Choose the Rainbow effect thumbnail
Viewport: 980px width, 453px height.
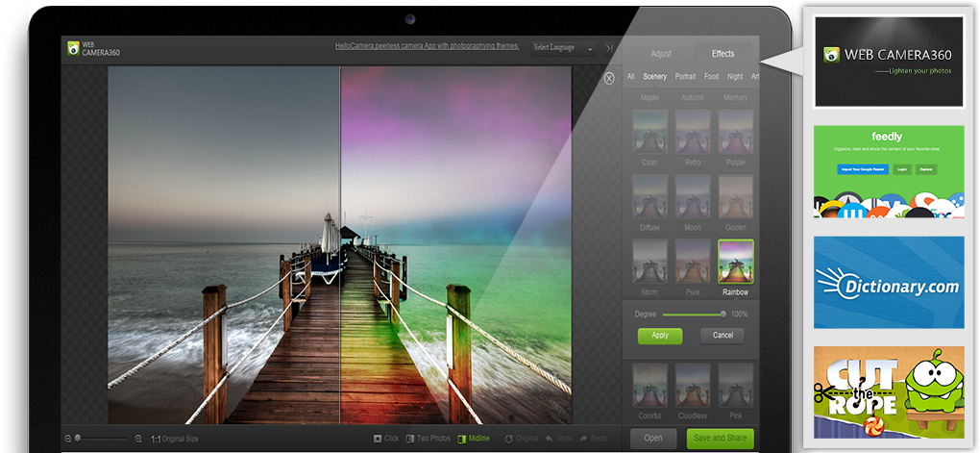coord(735,262)
